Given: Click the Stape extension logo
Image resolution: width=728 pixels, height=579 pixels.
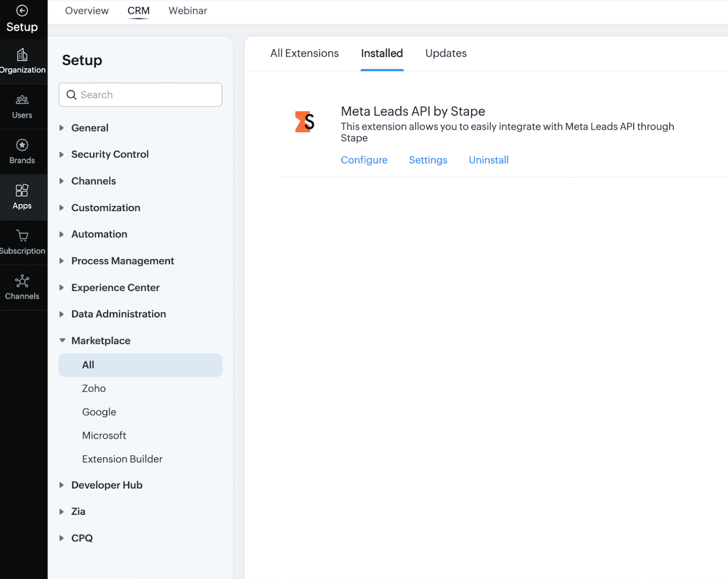Looking at the screenshot, I should click(305, 122).
